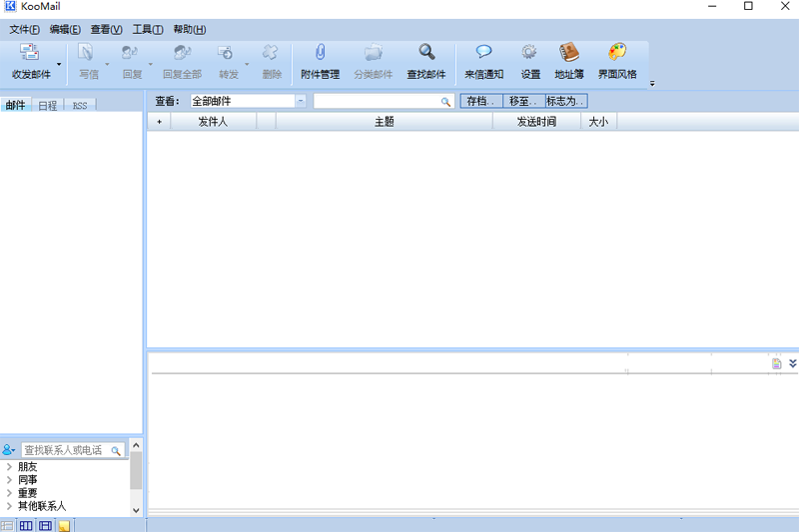
Task: Open the dropdown arrow beside 收发邮件
Action: point(59,64)
